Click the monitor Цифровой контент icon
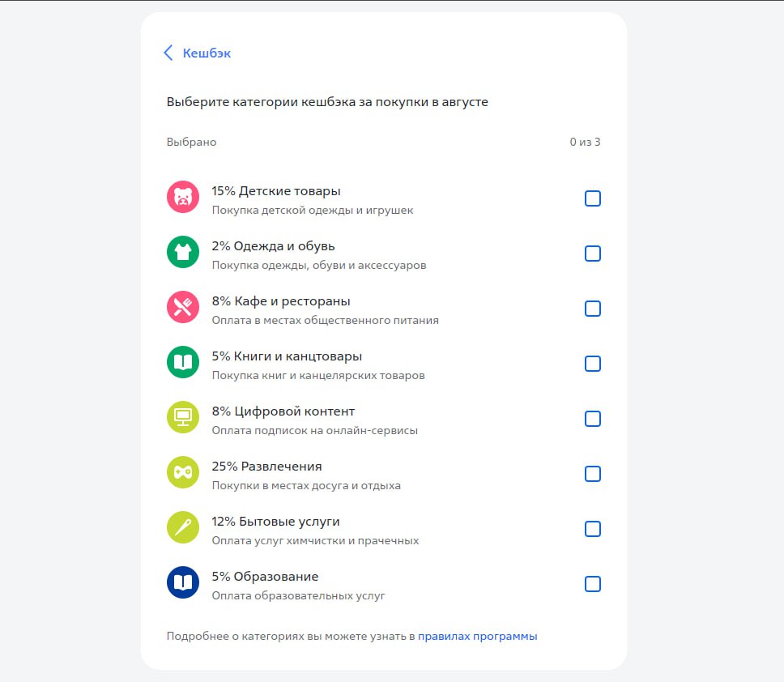The image size is (784, 682). click(x=183, y=417)
